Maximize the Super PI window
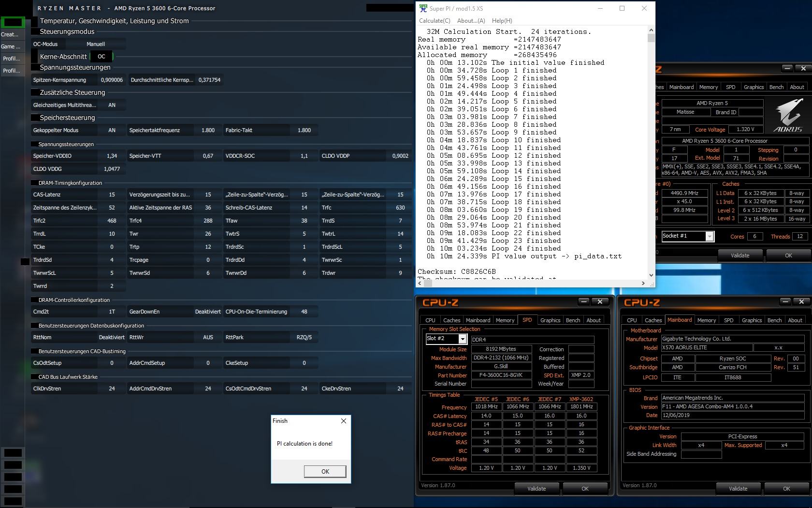812x508 pixels. (x=622, y=8)
